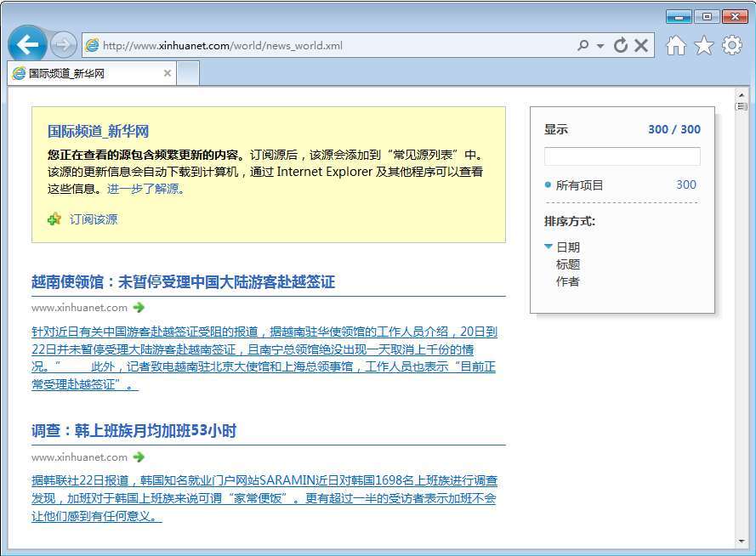
Task: Click the second www.xinhuanet.com source text
Action: point(80,457)
